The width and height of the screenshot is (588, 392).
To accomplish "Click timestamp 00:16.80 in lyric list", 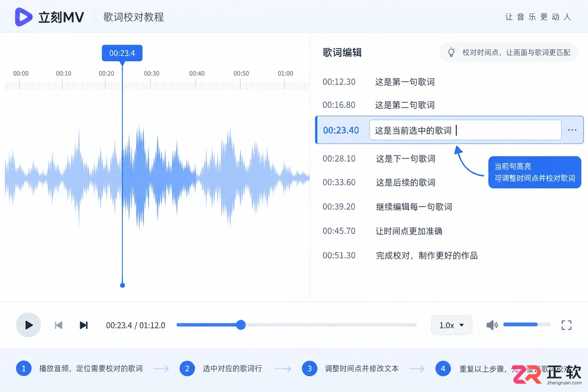I will [x=339, y=105].
